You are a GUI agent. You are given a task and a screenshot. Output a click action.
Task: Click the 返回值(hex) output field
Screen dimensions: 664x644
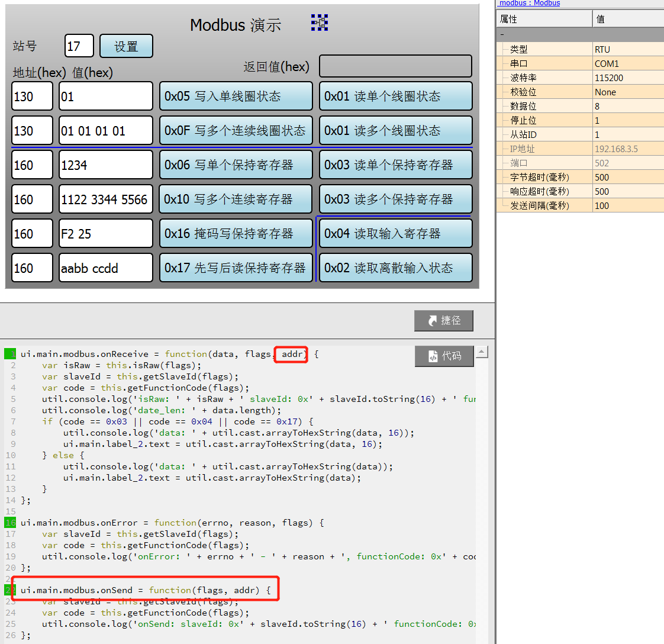click(x=395, y=66)
